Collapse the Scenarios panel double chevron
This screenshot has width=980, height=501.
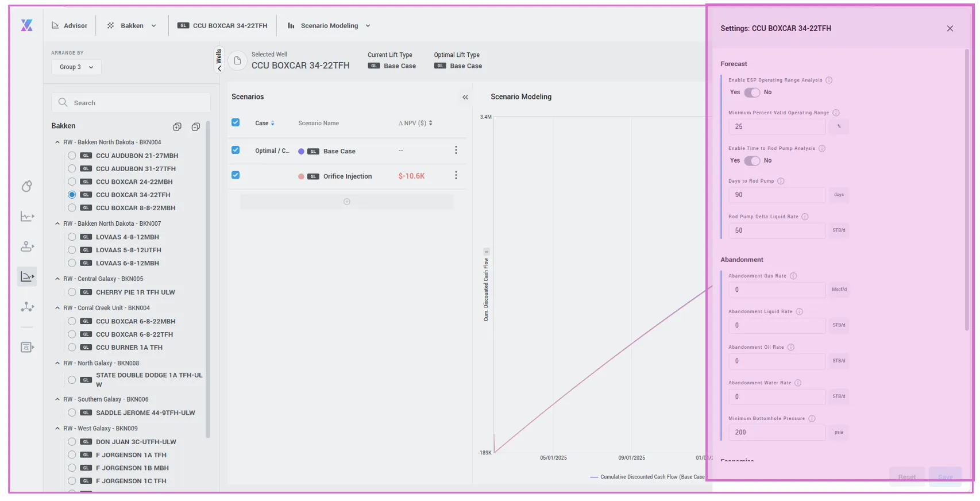point(465,97)
